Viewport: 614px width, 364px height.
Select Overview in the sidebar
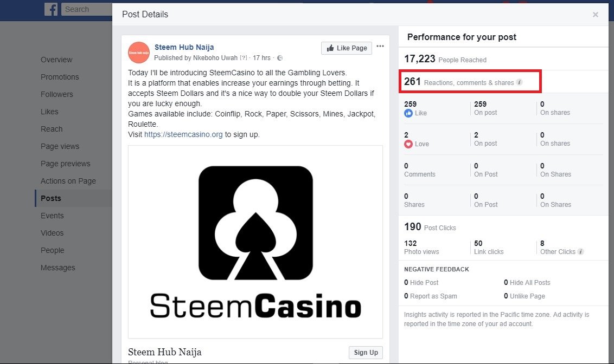tap(56, 60)
